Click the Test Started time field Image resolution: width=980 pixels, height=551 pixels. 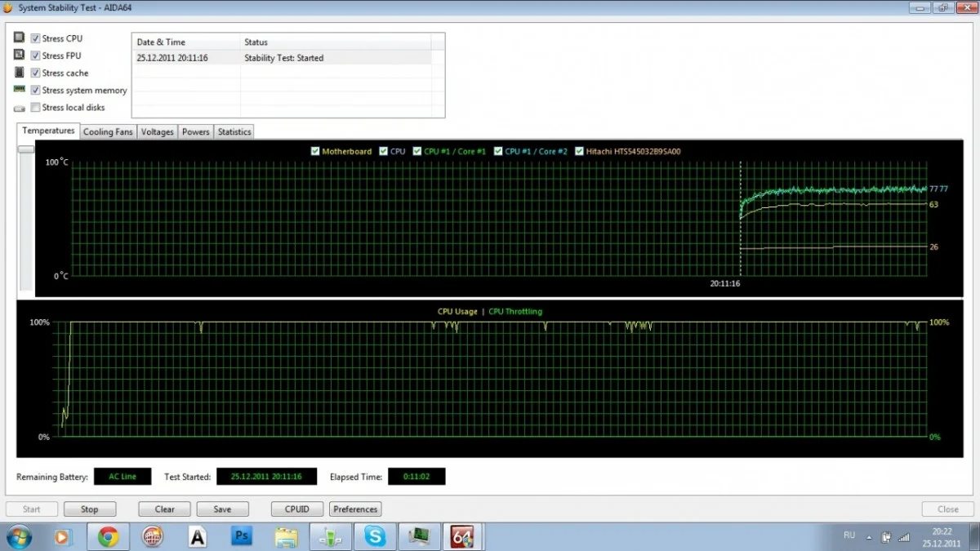(266, 476)
